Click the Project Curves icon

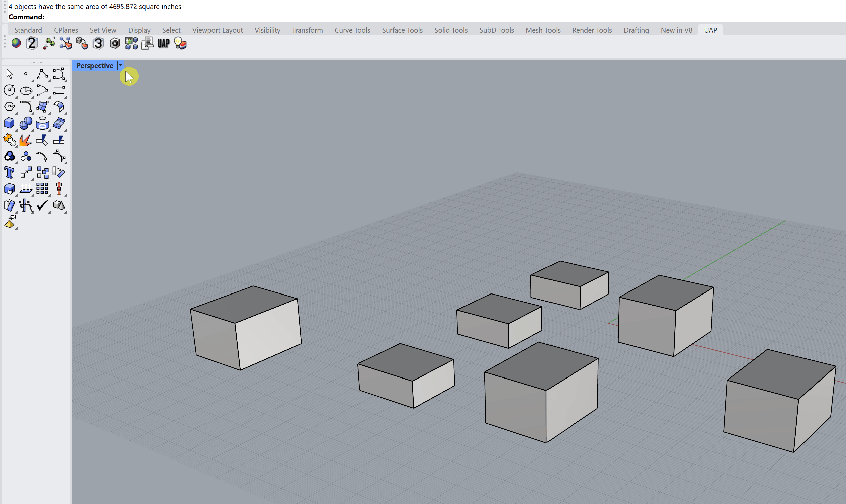pyautogui.click(x=42, y=123)
